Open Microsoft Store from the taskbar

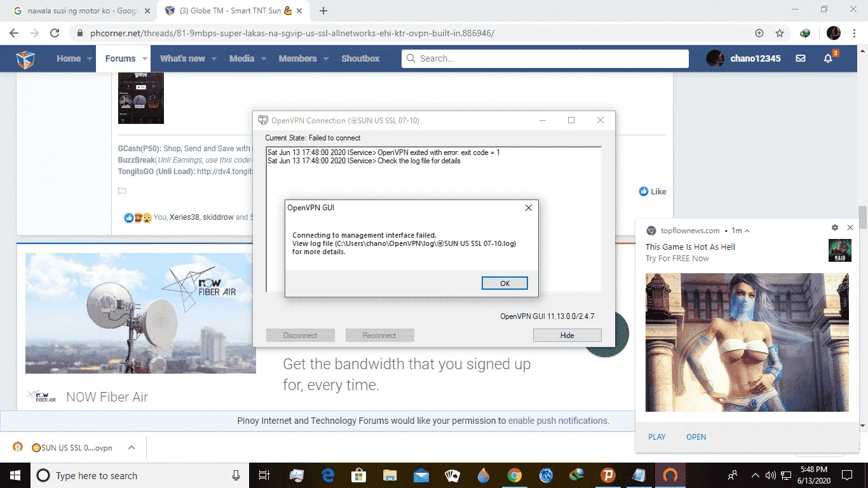(x=359, y=475)
